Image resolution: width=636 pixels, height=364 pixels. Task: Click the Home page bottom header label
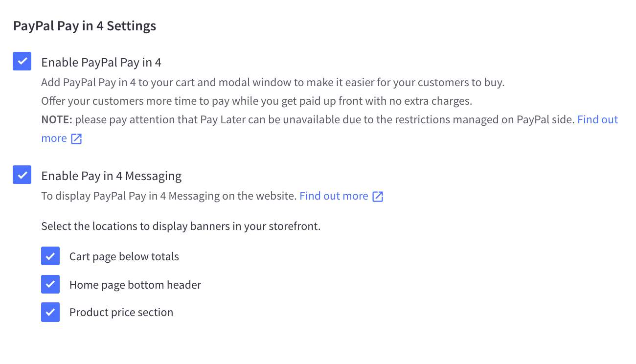pos(135,285)
